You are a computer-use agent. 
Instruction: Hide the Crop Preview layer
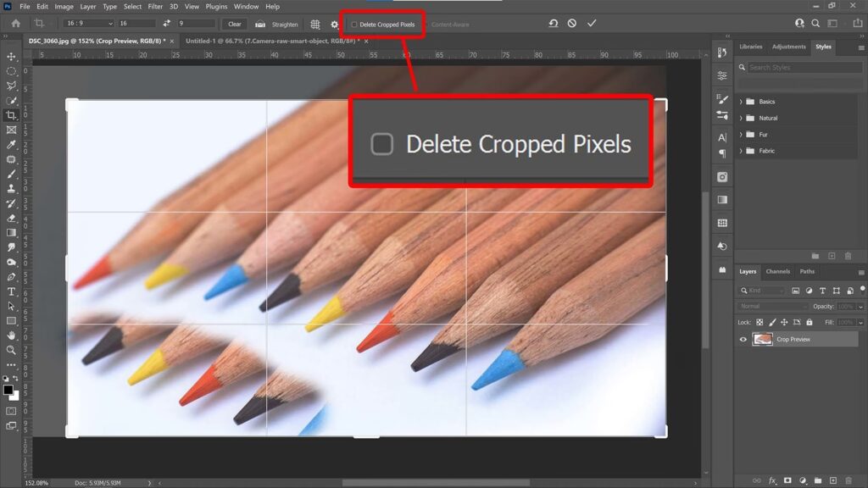[x=743, y=340]
